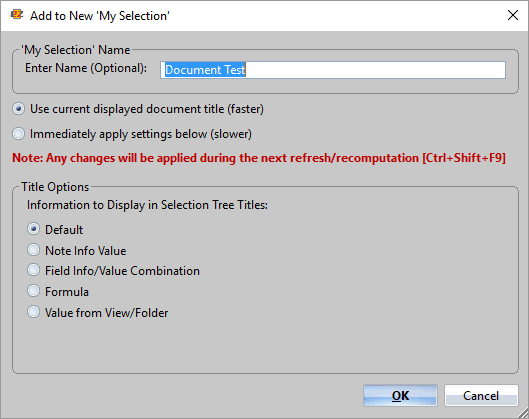Click the resize grip in dialog corner
Viewport: 529px width, 419px height.
[523, 413]
